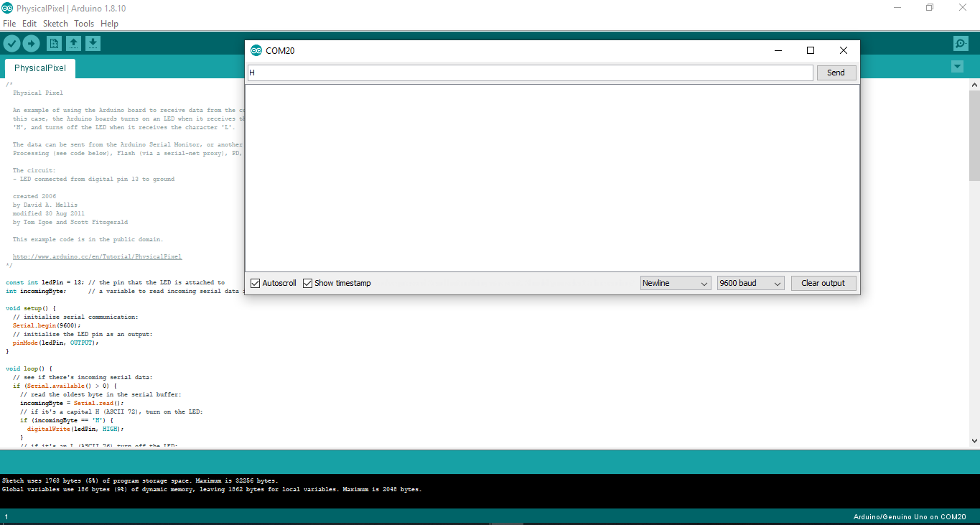Screen dimensions: 980x525
Task: Open the File menu
Action: point(9,24)
